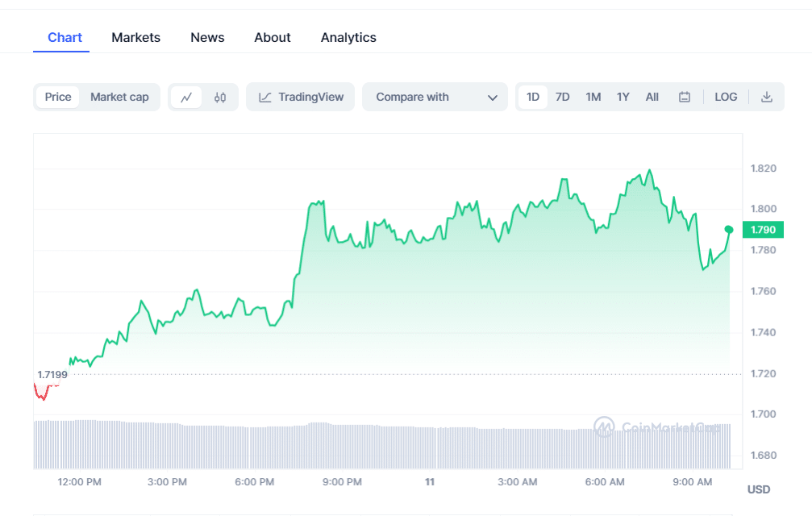Switch to line chart view icon
This screenshot has height=516, width=812.
pos(186,97)
